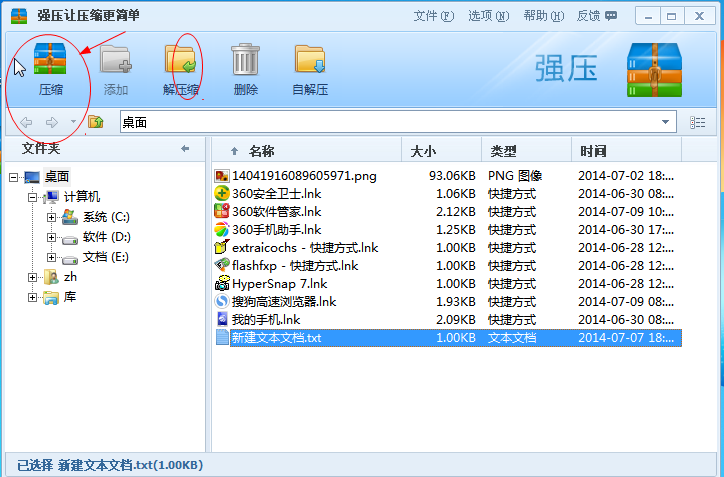Open the 反馈 feedback menu
This screenshot has width=724, height=477.
point(597,16)
